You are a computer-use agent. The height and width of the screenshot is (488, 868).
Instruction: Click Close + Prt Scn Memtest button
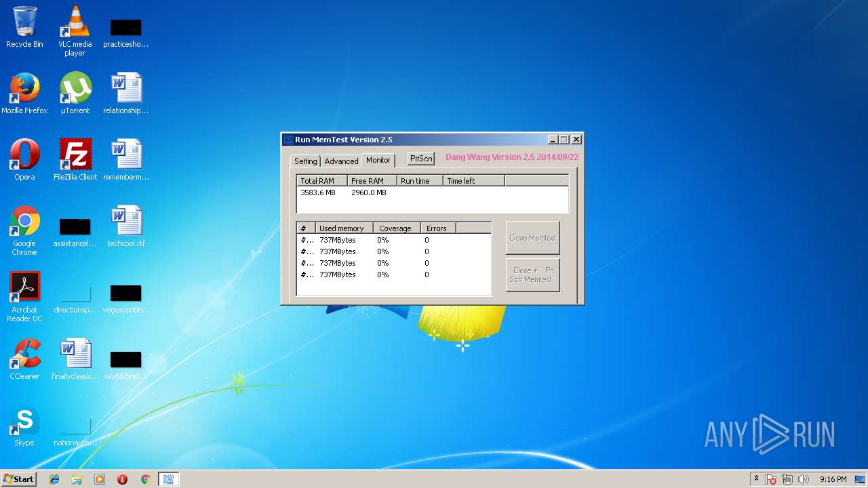[x=533, y=274]
